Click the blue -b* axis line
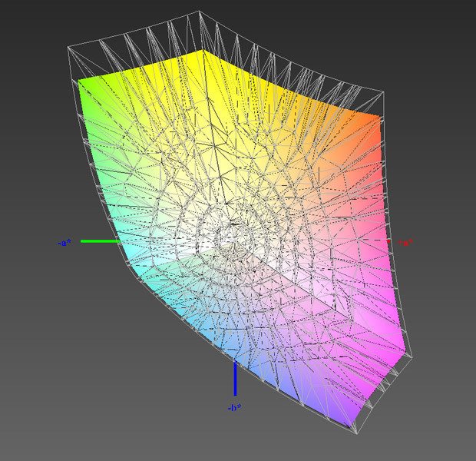The width and height of the screenshot is (476, 461). pos(235,378)
